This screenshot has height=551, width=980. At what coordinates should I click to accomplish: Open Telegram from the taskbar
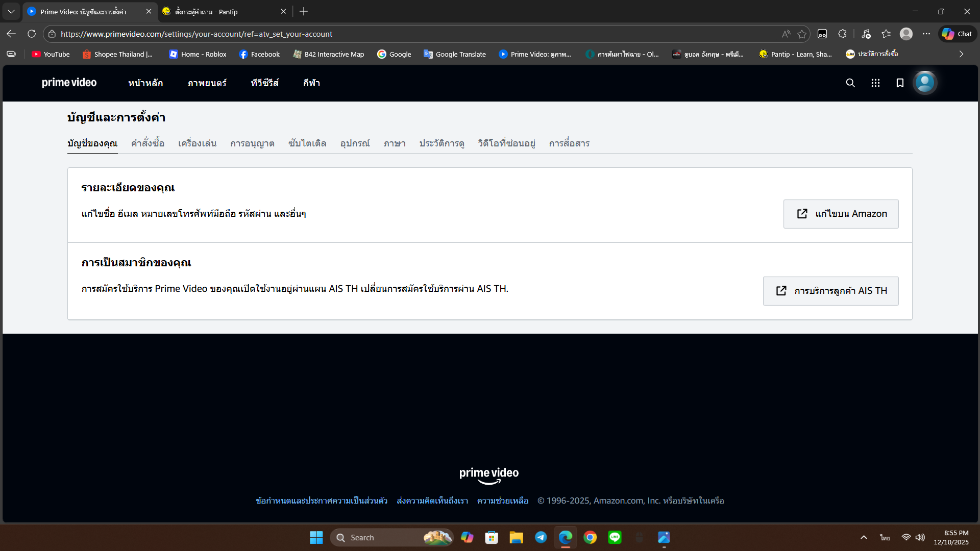tap(541, 537)
